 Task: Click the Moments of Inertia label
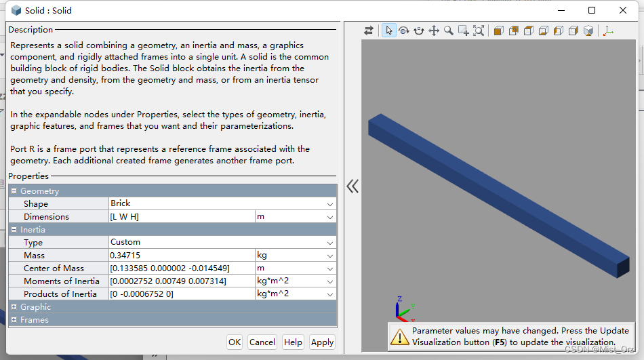pyautogui.click(x=62, y=281)
